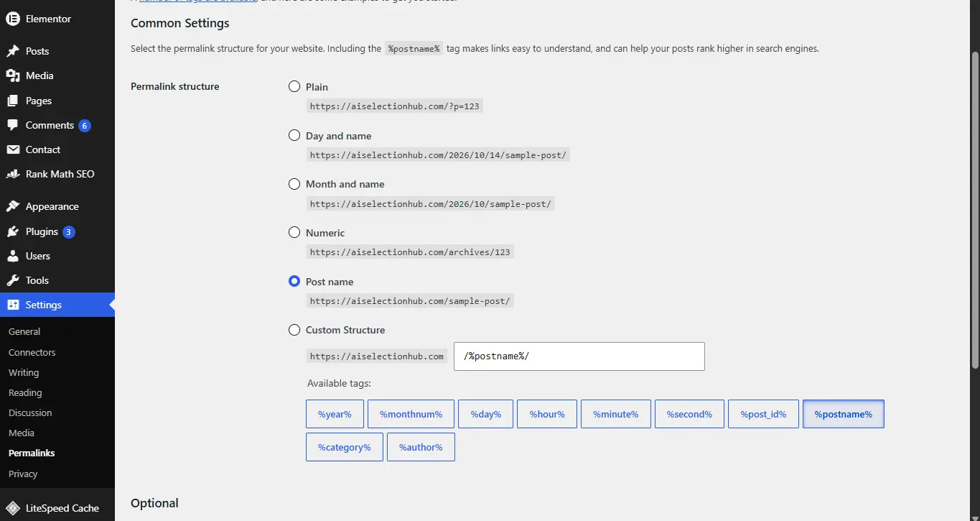Open Connectors settings submenu item

[x=32, y=352]
